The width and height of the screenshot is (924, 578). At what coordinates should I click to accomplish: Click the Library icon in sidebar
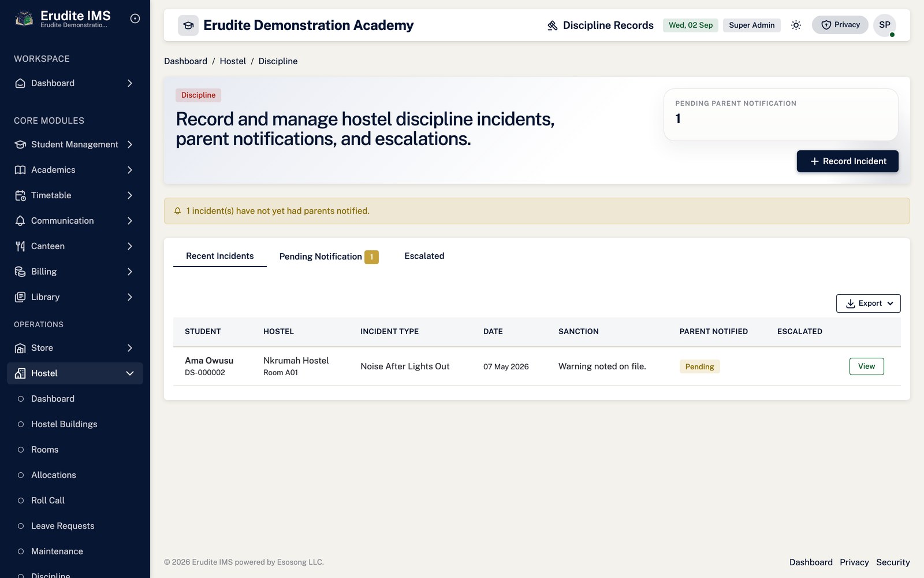20,297
